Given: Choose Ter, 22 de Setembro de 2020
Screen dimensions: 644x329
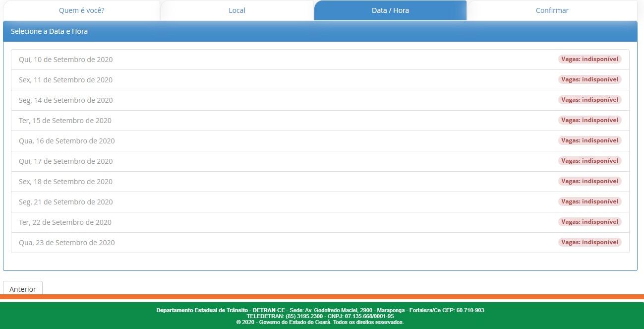Looking at the screenshot, I should click(65, 222).
